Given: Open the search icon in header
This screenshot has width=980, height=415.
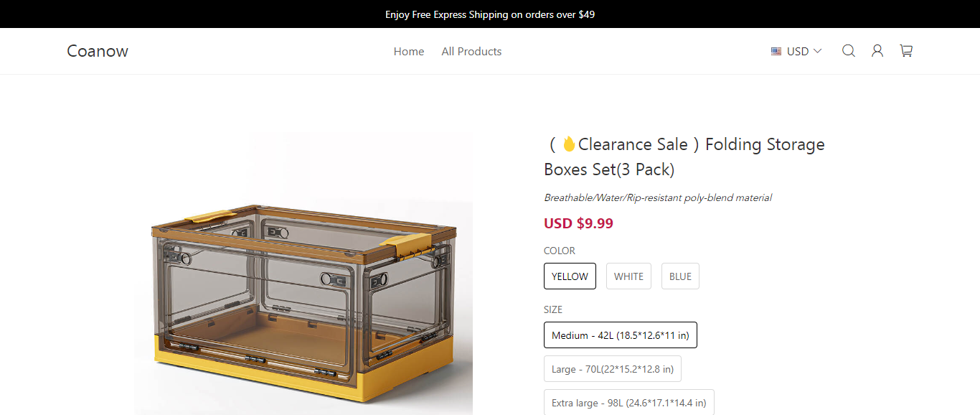Looking at the screenshot, I should pyautogui.click(x=849, y=51).
